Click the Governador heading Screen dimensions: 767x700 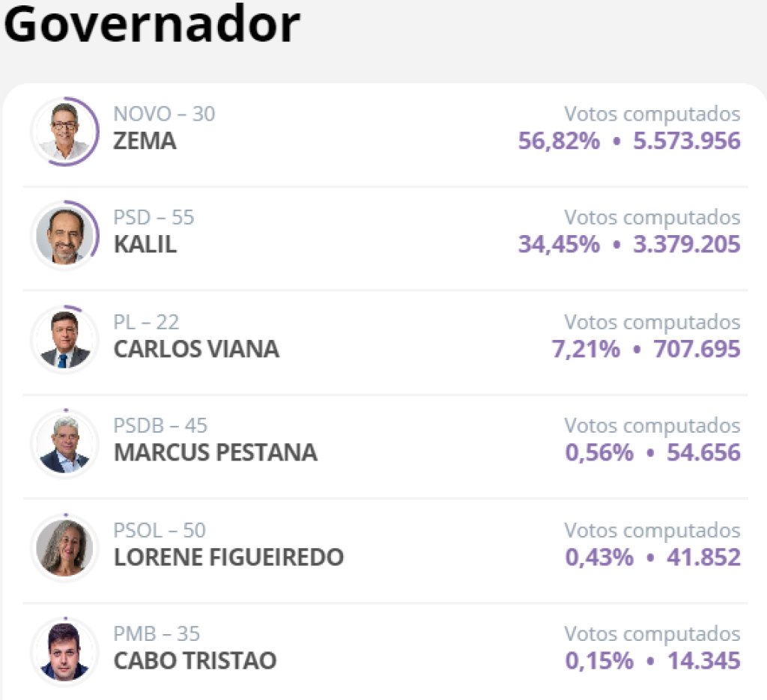(152, 24)
